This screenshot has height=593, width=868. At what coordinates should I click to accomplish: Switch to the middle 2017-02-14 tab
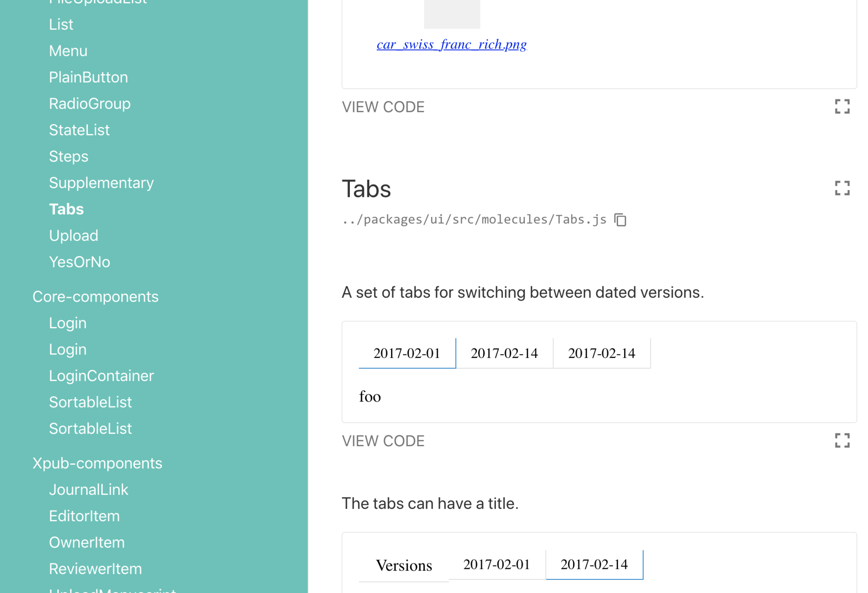click(x=504, y=353)
